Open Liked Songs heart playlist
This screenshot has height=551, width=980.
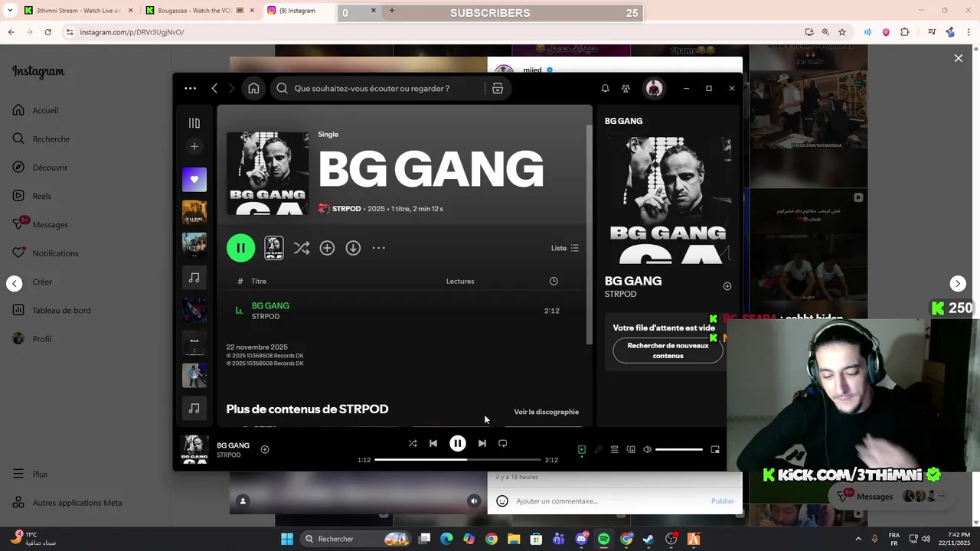[194, 180]
